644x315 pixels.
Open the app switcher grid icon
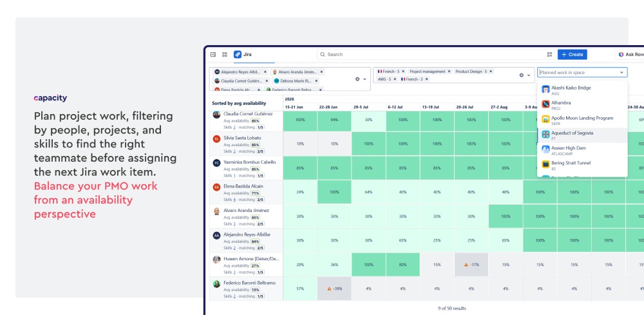[225, 54]
